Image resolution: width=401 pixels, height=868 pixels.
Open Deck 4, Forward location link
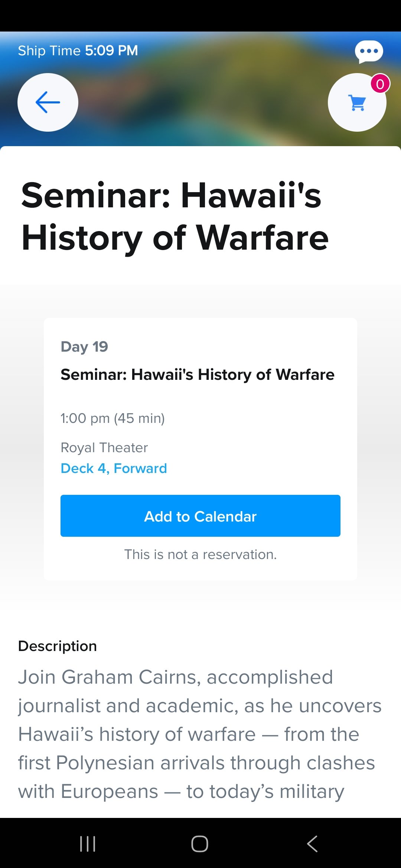pos(114,468)
